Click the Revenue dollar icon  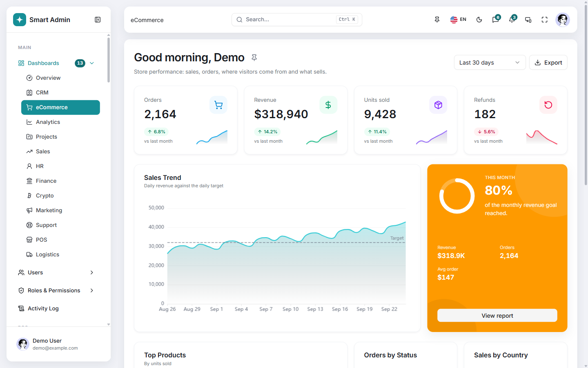(328, 105)
